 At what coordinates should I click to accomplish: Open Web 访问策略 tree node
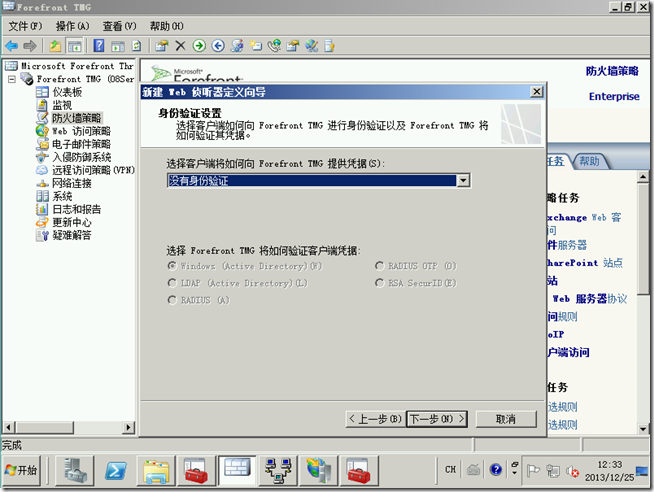tap(81, 131)
